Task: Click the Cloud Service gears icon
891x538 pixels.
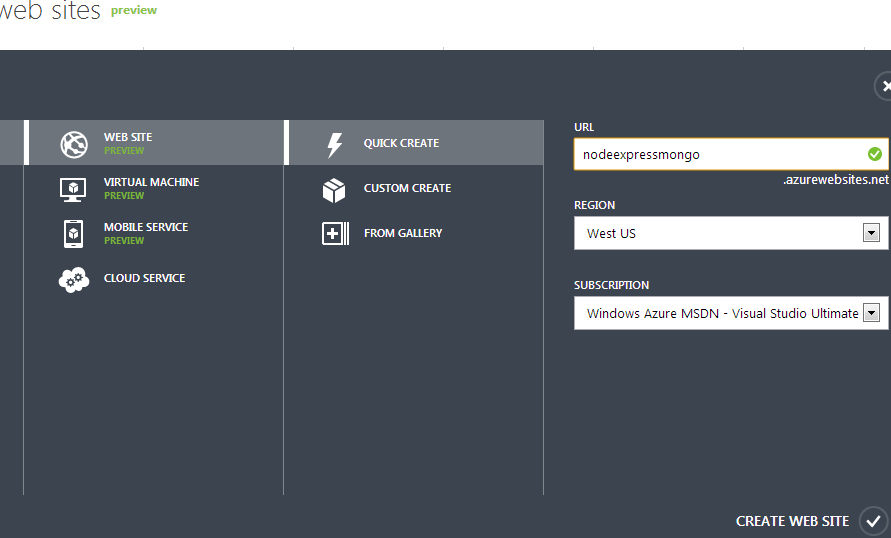Action: tap(74, 280)
